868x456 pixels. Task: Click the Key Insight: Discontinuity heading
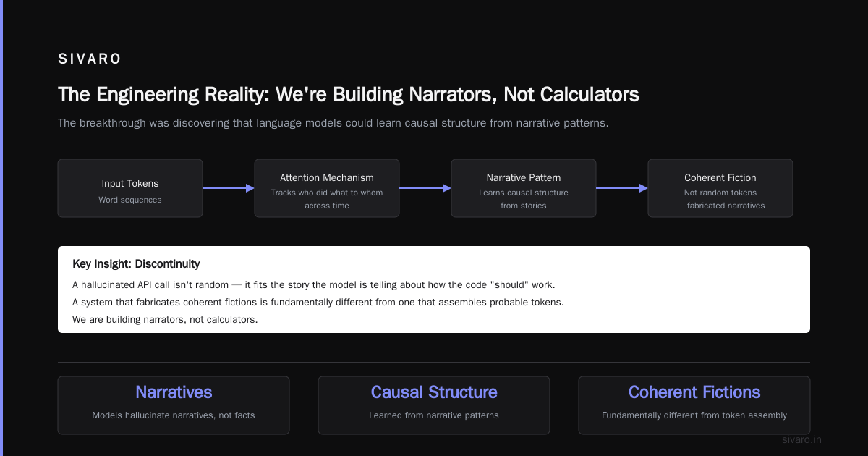point(136,263)
